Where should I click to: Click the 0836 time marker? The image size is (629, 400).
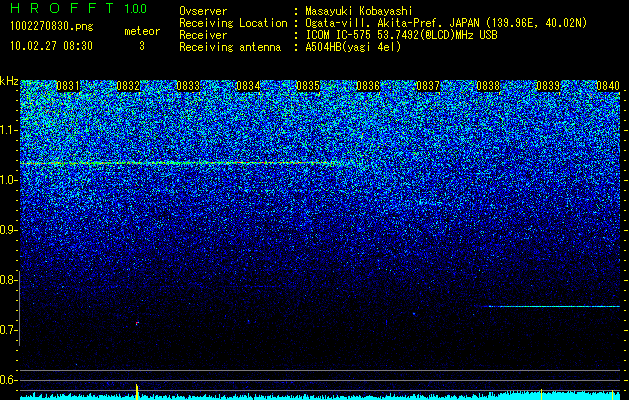[368, 86]
